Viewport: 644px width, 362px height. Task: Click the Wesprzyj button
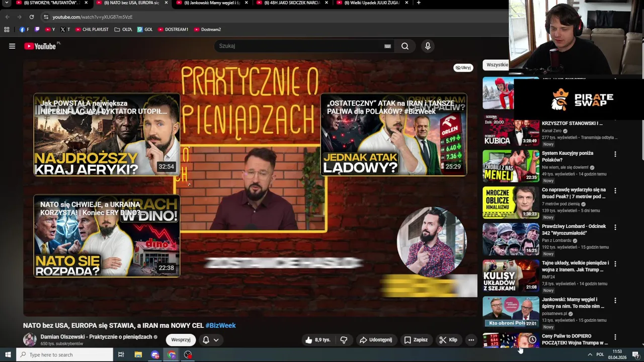click(x=181, y=340)
